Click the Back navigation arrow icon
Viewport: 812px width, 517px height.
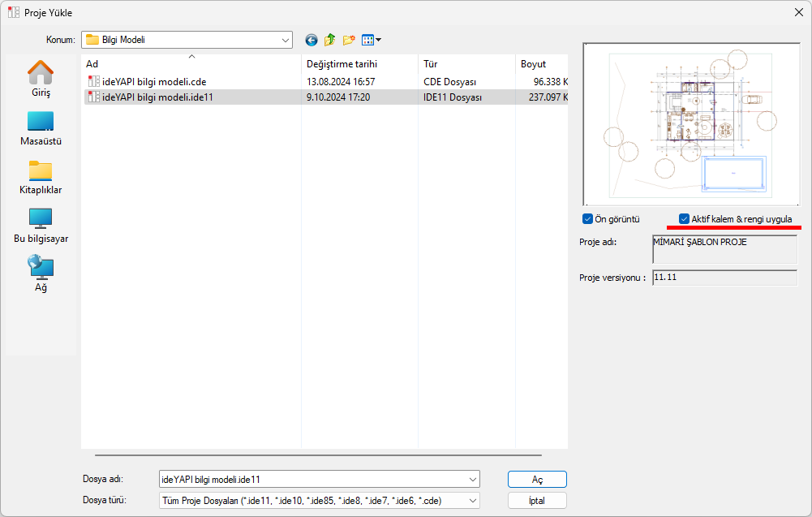(x=311, y=40)
